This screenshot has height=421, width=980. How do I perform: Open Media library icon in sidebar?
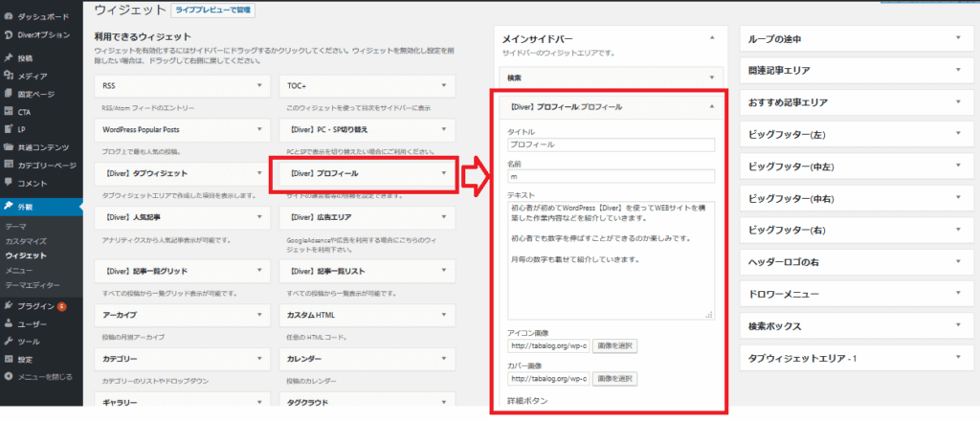tap(9, 76)
